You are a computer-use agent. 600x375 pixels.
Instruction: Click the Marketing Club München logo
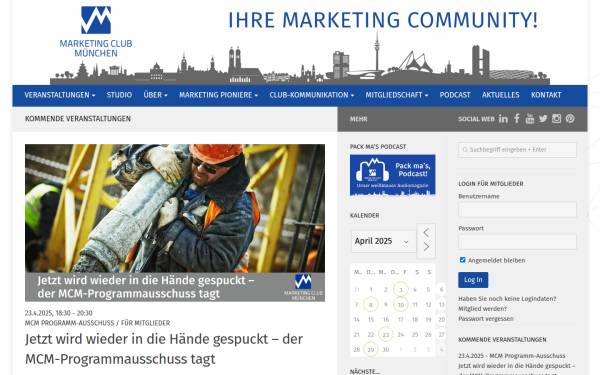[96, 31]
